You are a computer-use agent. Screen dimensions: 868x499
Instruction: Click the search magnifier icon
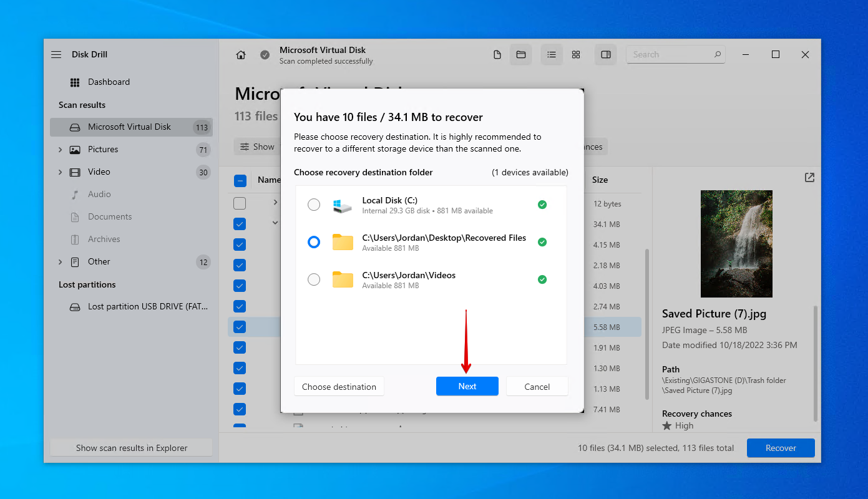(718, 54)
